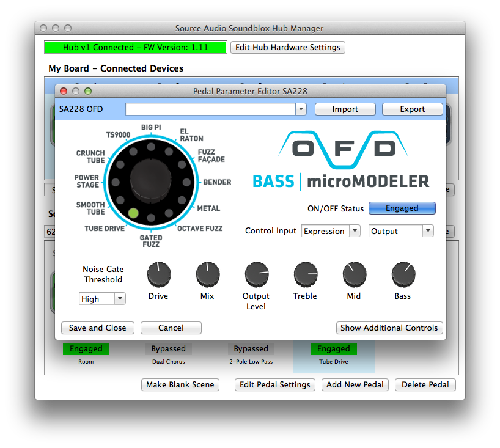This screenshot has width=500, height=448.
Task: Toggle Engaged status for Room pedal
Action: [86, 349]
